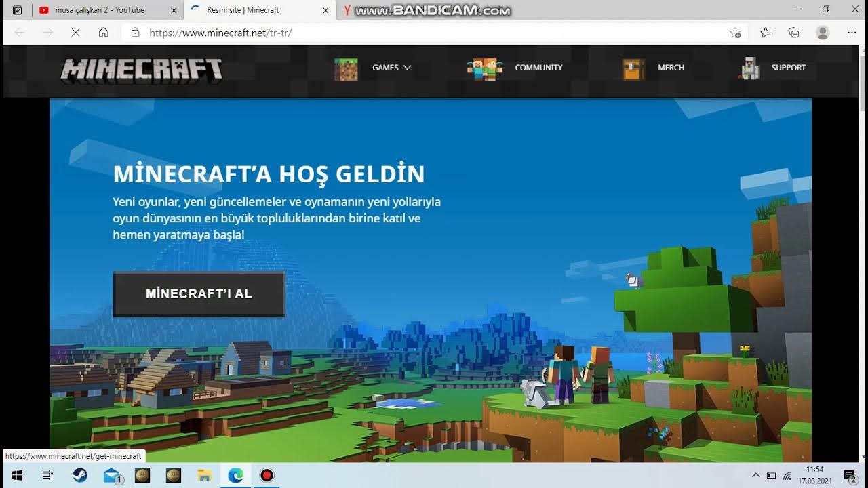Launch Steam from the taskbar
This screenshot has width=868, height=488.
coord(80,475)
